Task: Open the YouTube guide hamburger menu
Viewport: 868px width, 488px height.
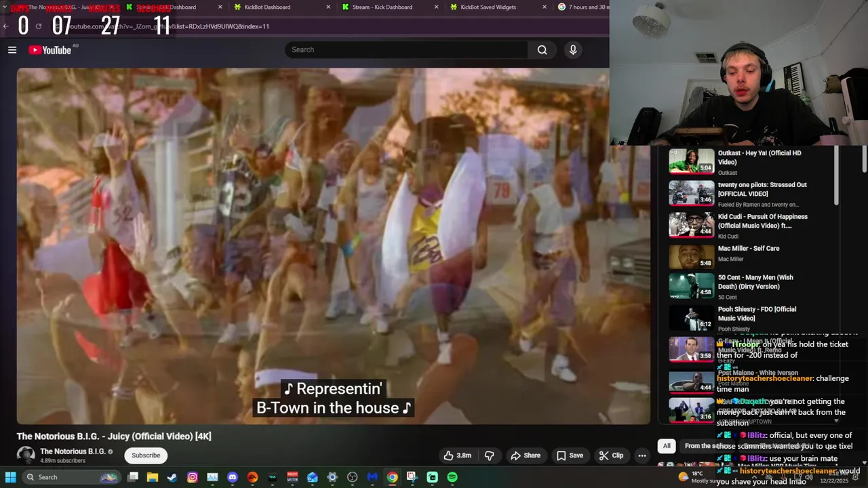Action: (12, 49)
